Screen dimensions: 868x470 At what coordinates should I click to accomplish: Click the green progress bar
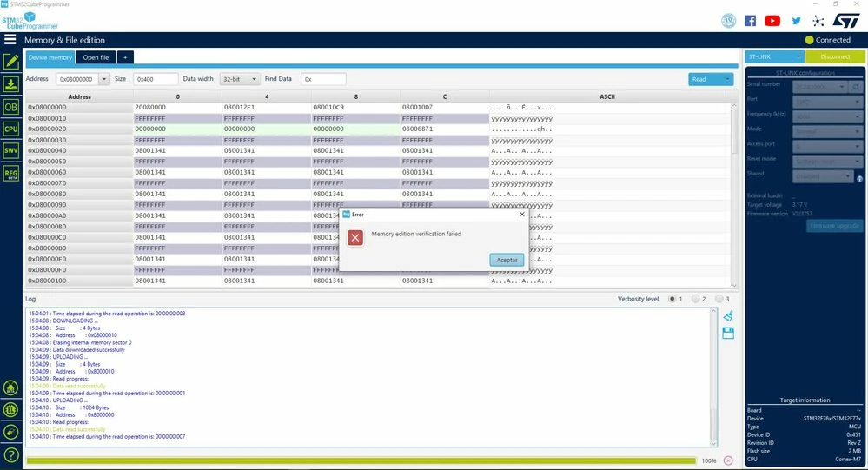(x=361, y=460)
